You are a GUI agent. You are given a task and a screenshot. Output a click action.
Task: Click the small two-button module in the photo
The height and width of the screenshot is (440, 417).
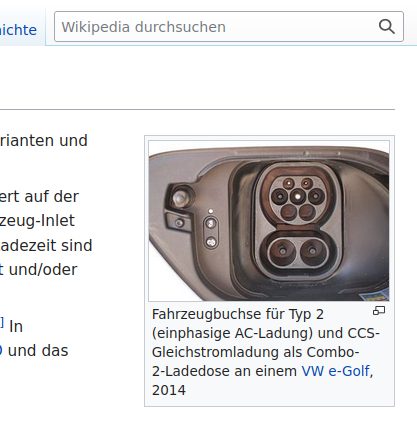[211, 232]
